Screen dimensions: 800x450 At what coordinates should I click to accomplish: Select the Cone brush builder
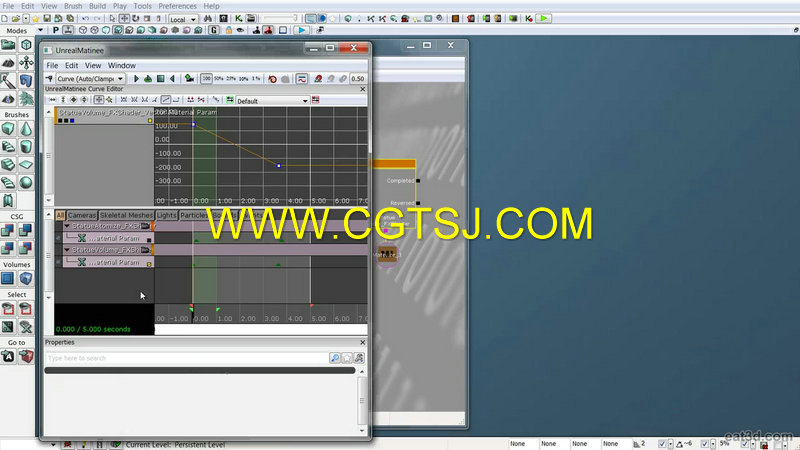pos(26,129)
